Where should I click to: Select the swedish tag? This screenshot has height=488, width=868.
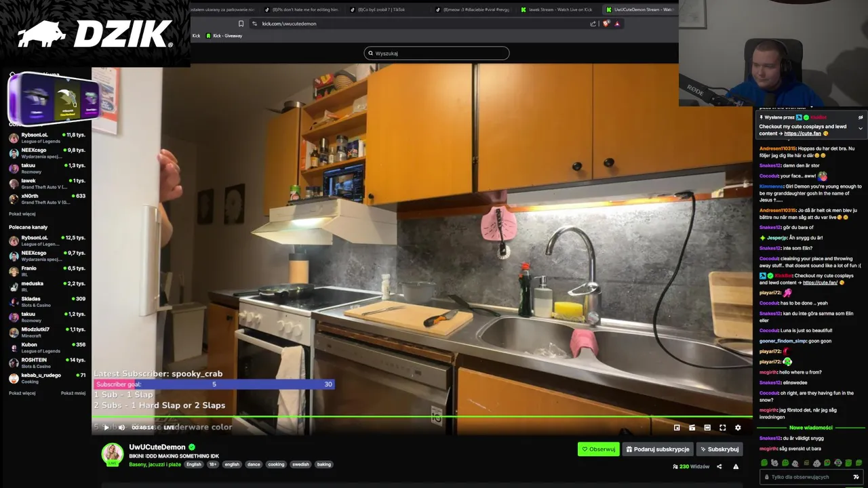300,464
